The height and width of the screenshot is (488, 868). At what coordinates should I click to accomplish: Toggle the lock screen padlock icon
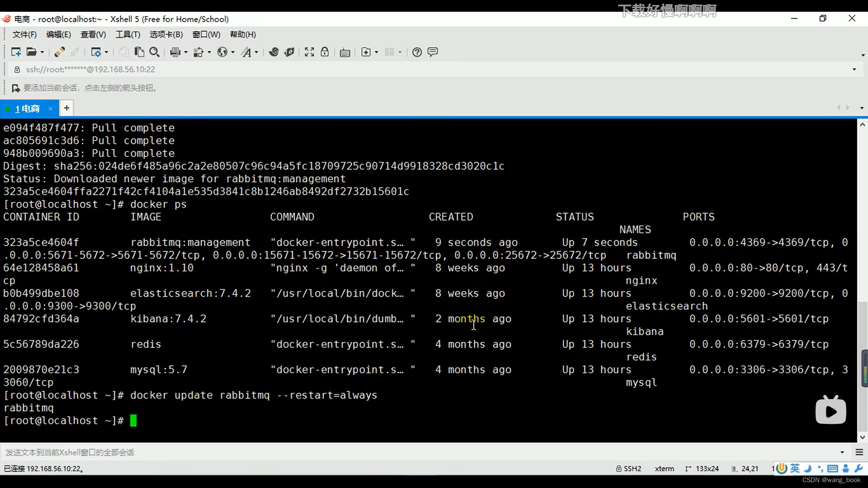pos(325,52)
